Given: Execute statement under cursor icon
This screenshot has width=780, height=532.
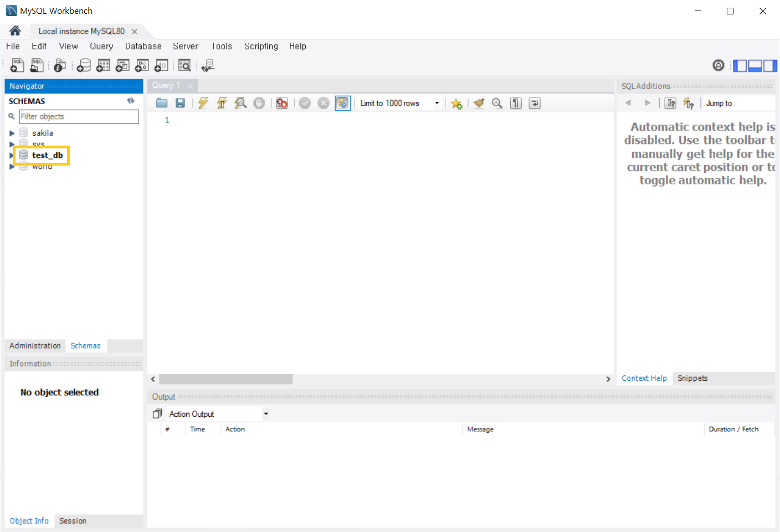Looking at the screenshot, I should point(222,103).
